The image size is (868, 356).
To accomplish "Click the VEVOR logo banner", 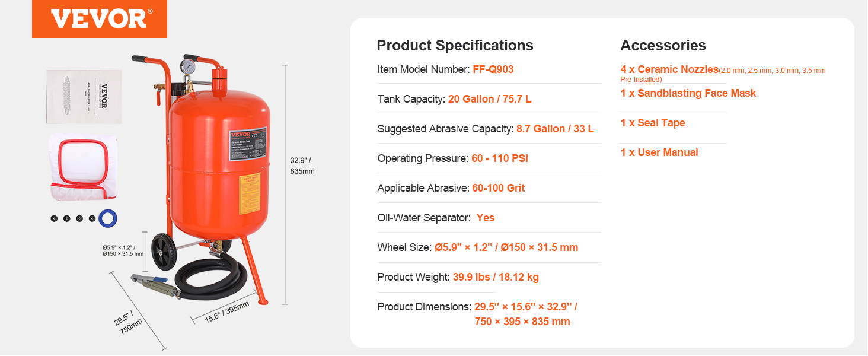I will click(100, 19).
